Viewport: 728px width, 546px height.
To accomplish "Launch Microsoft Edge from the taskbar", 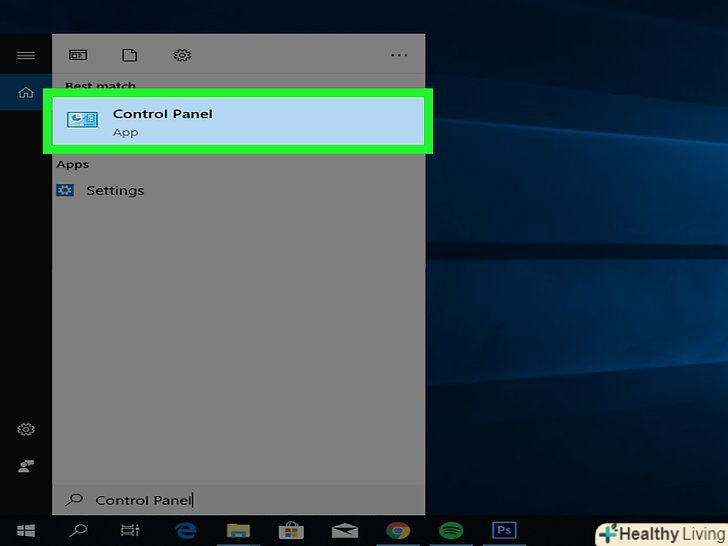I will (185, 531).
